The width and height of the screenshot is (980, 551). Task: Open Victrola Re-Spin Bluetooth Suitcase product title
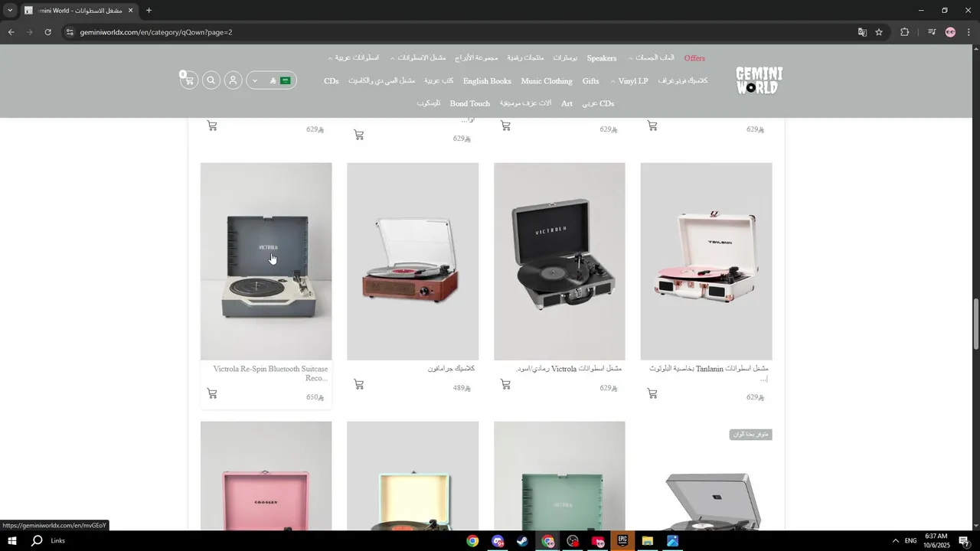tap(270, 373)
